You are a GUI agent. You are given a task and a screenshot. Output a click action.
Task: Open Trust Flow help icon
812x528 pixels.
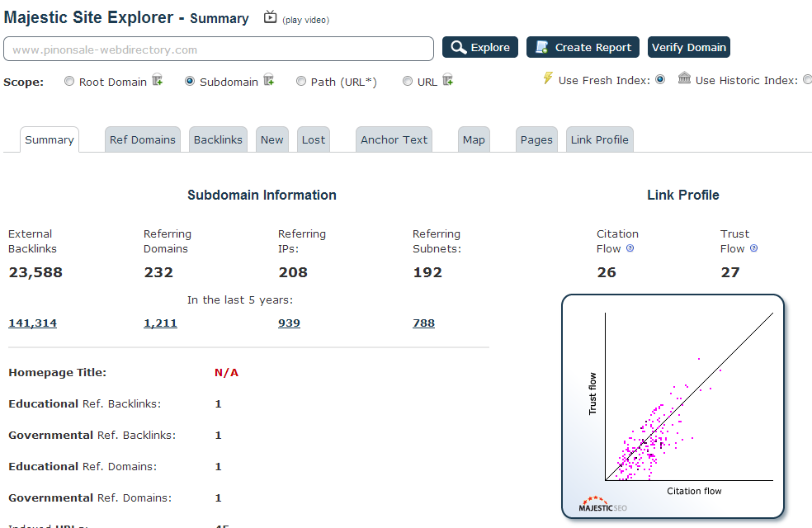pos(753,248)
